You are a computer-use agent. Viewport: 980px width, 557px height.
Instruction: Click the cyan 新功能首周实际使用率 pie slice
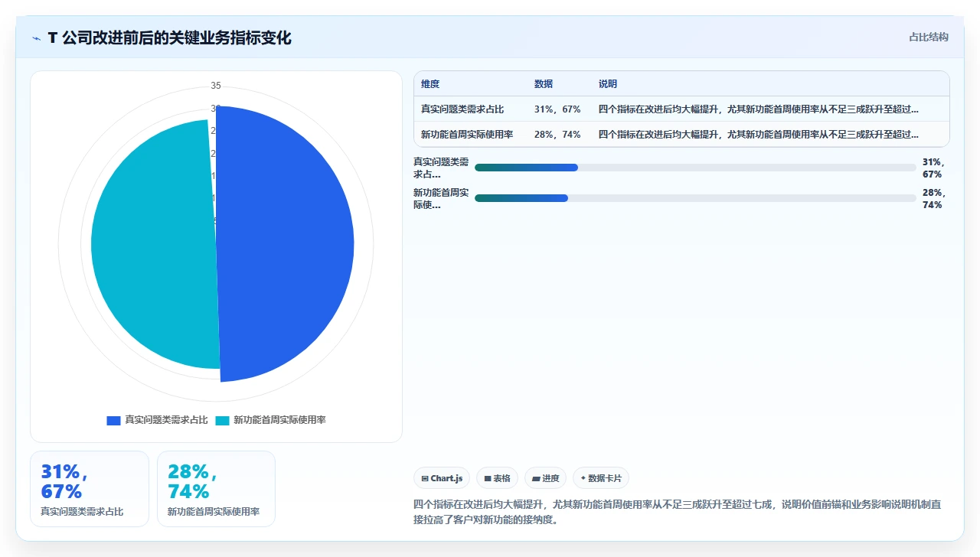coord(153,245)
